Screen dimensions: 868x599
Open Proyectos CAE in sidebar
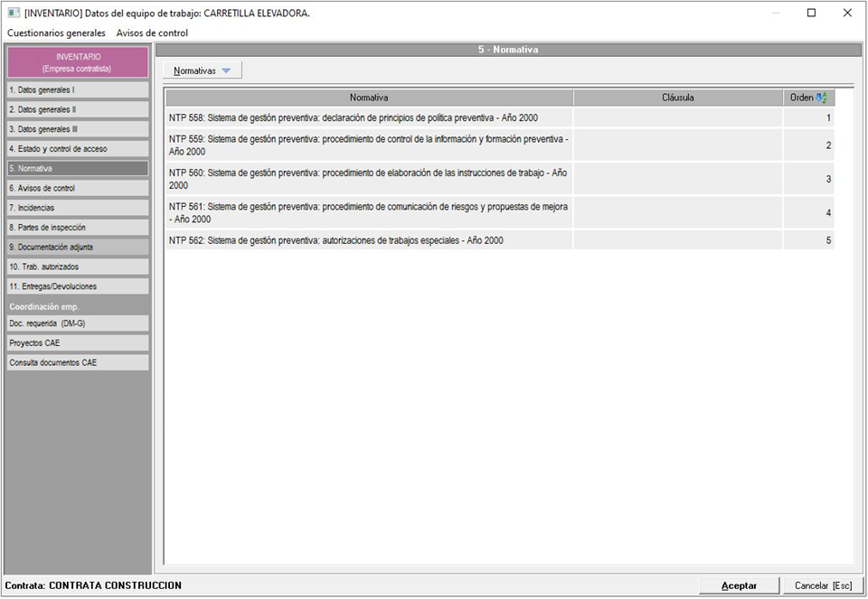78,343
